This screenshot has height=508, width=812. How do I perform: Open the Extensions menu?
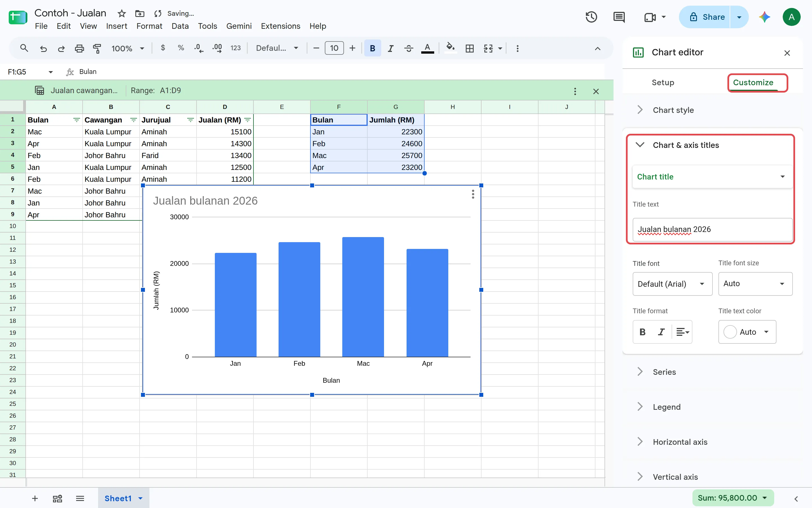[281, 26]
